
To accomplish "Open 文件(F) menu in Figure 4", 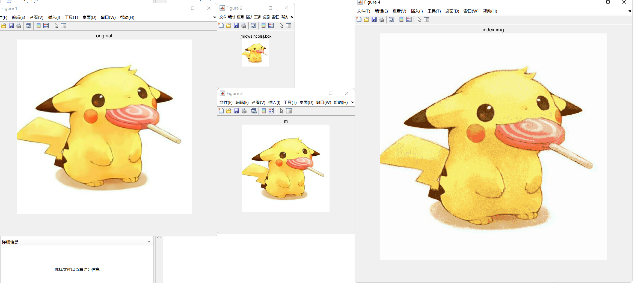I will click(364, 11).
